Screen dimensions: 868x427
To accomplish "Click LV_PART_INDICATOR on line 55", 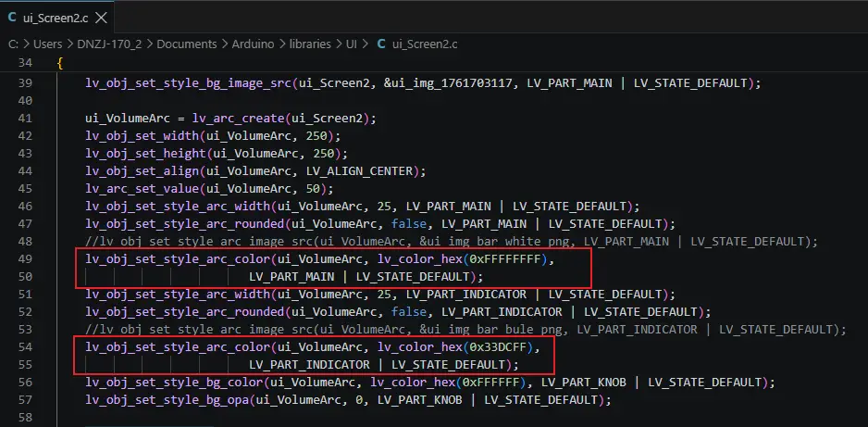I will 309,364.
